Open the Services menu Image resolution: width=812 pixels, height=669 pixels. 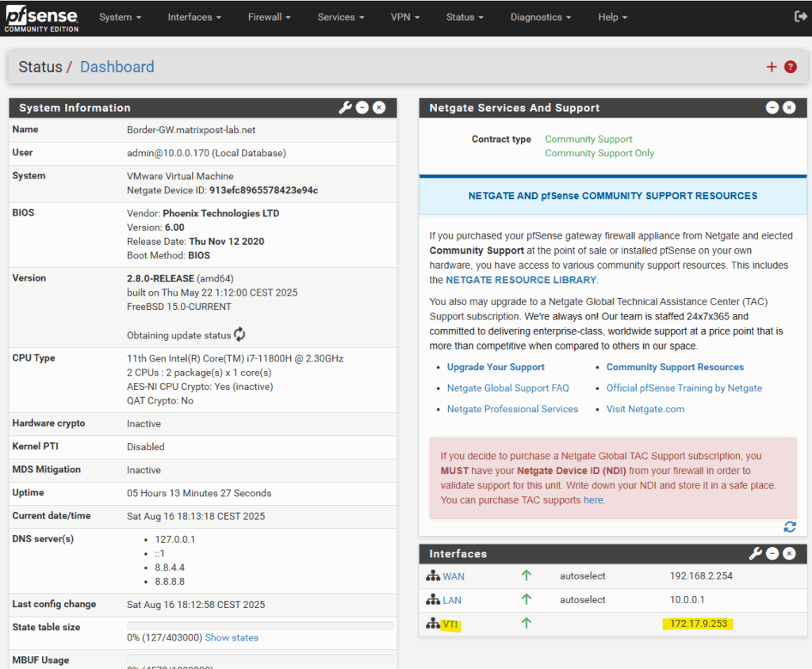tap(341, 17)
